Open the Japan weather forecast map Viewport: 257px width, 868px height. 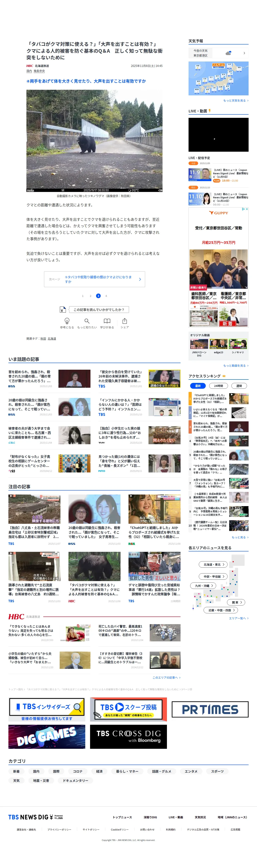(219, 79)
